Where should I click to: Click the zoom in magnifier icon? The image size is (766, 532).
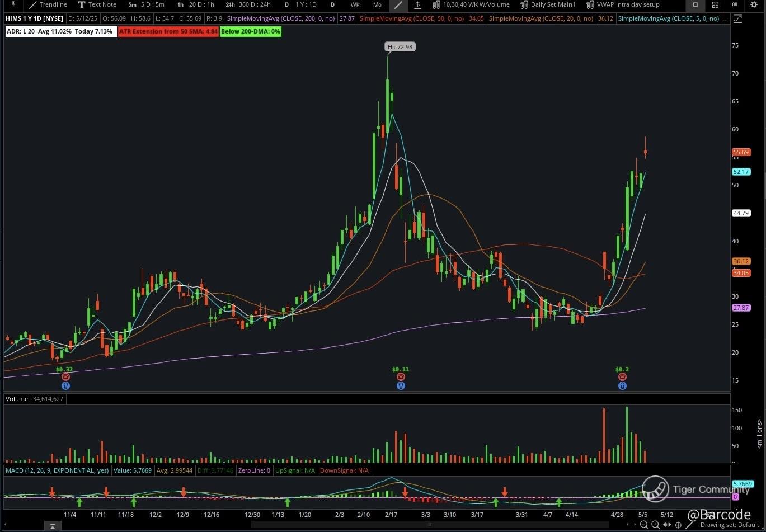(655, 525)
